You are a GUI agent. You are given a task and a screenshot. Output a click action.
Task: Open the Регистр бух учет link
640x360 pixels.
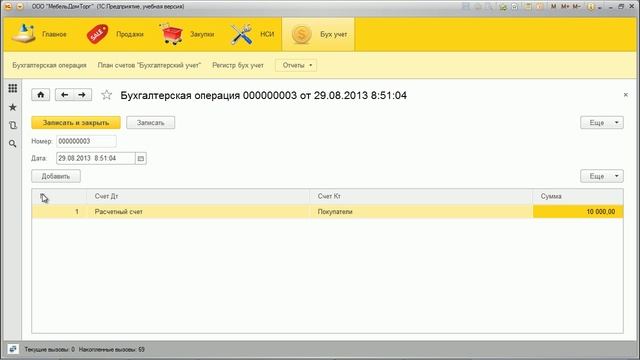point(238,65)
